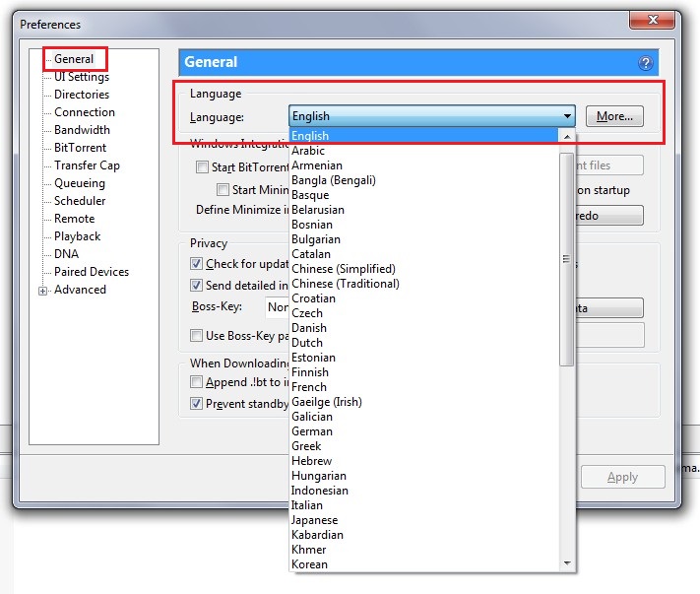Choose Basque in the language list

tap(424, 195)
